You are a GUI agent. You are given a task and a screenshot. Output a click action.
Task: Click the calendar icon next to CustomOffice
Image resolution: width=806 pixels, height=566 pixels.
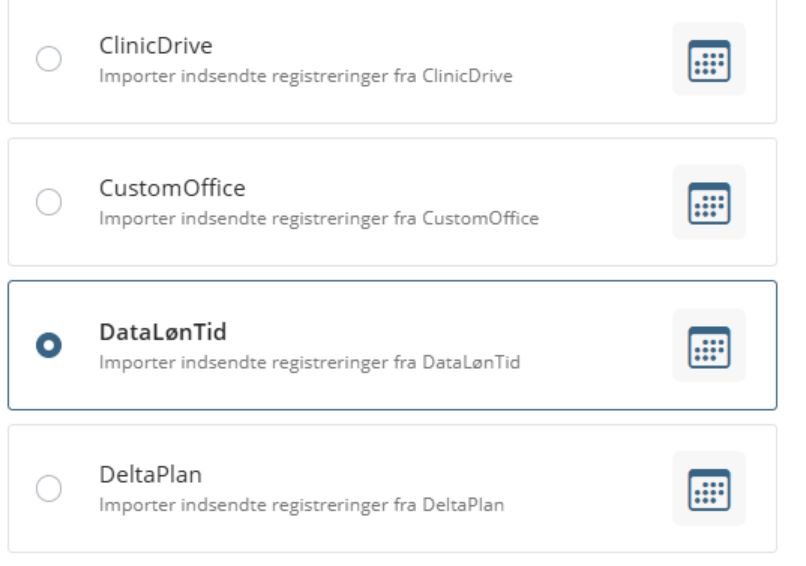pos(709,202)
